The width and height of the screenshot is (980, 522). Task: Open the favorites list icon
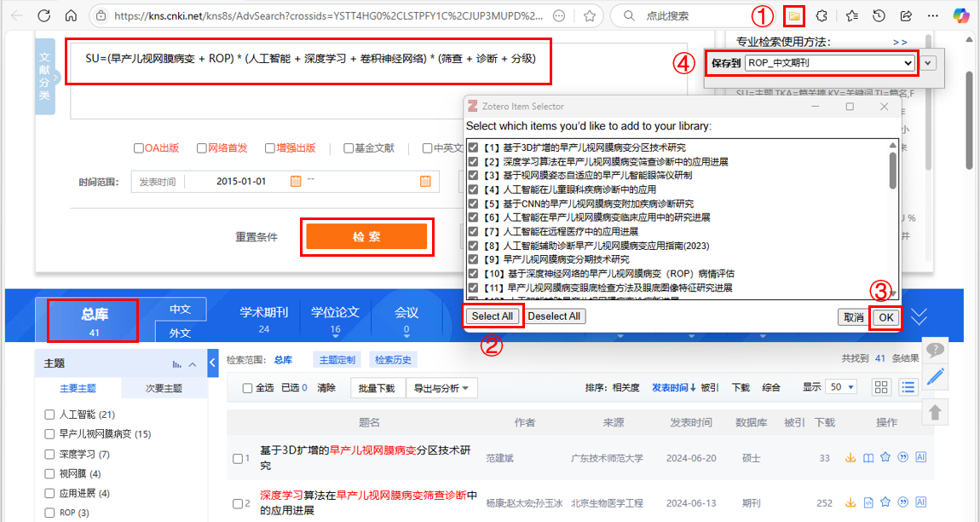[852, 15]
